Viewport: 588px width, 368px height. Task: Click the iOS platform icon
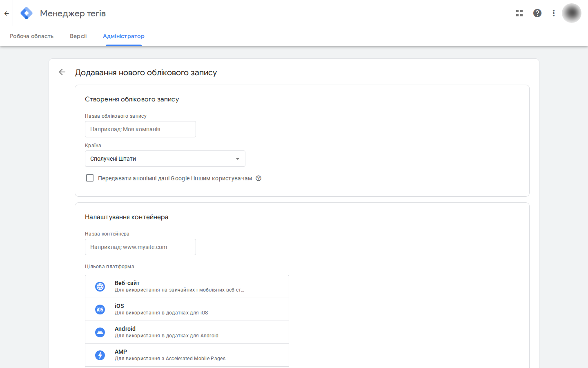[100, 310]
